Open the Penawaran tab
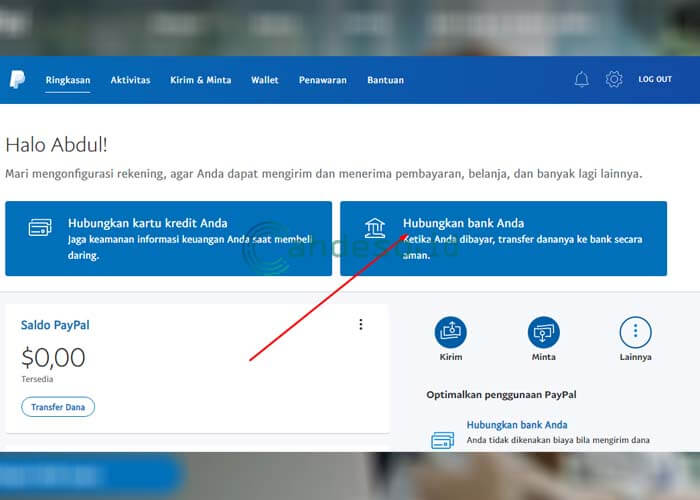 pyautogui.click(x=323, y=80)
